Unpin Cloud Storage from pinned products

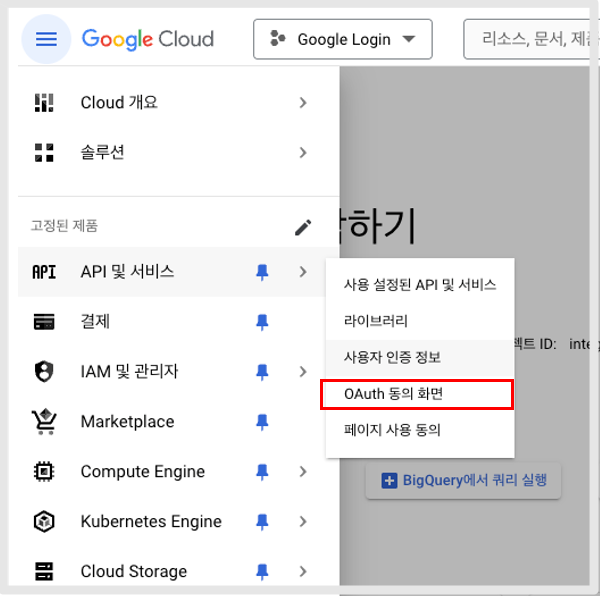click(x=262, y=572)
